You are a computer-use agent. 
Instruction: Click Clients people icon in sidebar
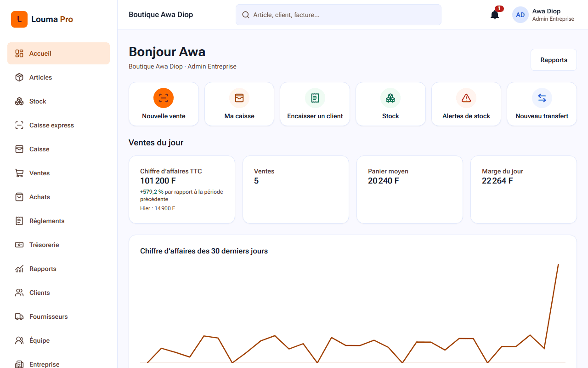tap(19, 293)
